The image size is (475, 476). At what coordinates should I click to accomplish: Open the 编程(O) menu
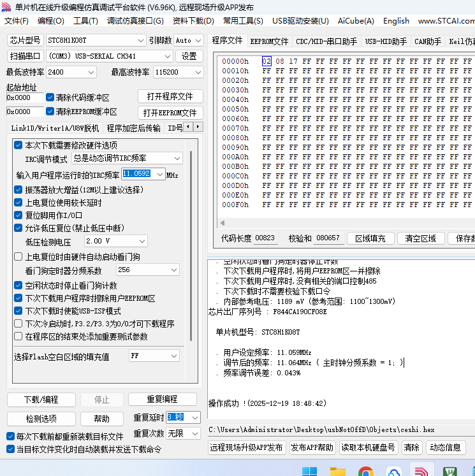tap(51, 20)
